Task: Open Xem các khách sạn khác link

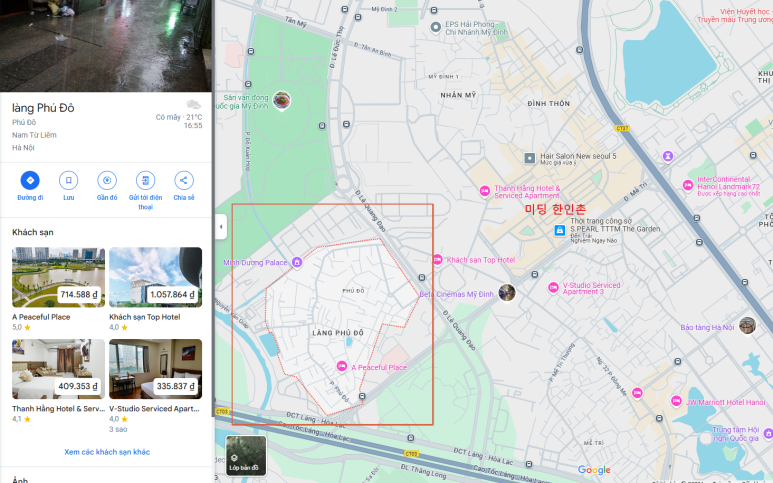Action: tap(107, 452)
